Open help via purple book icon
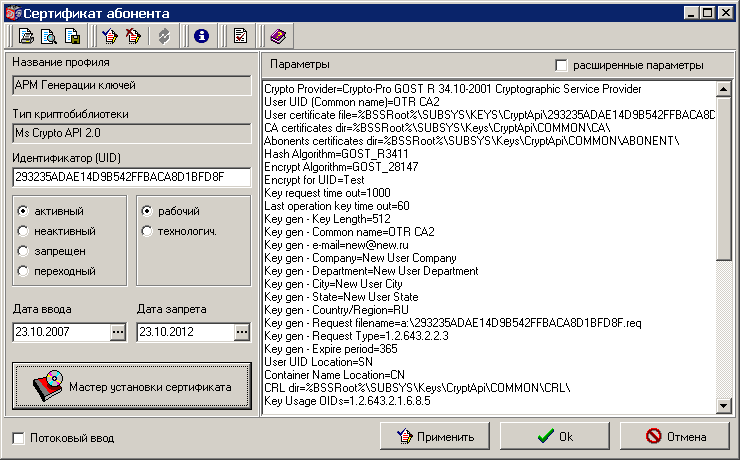 [278, 36]
